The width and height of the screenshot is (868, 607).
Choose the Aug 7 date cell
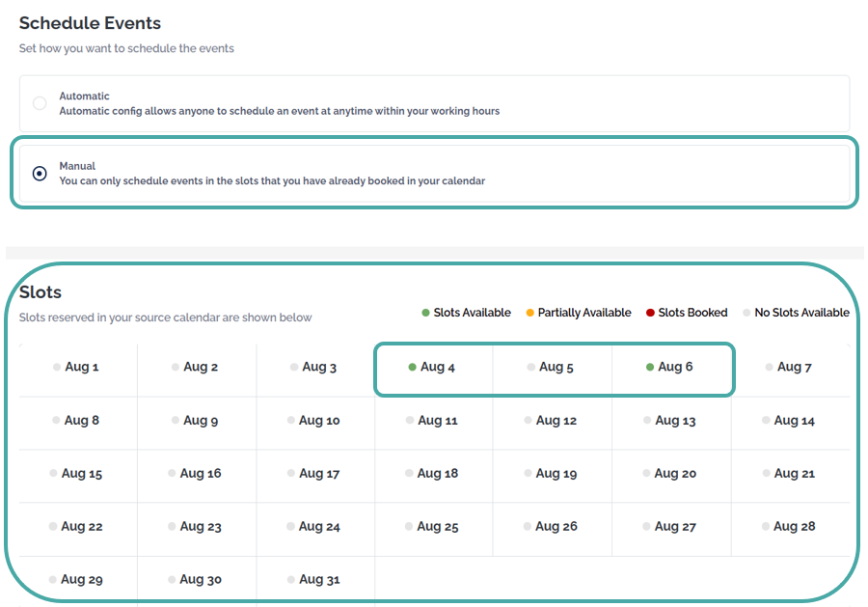(790, 367)
